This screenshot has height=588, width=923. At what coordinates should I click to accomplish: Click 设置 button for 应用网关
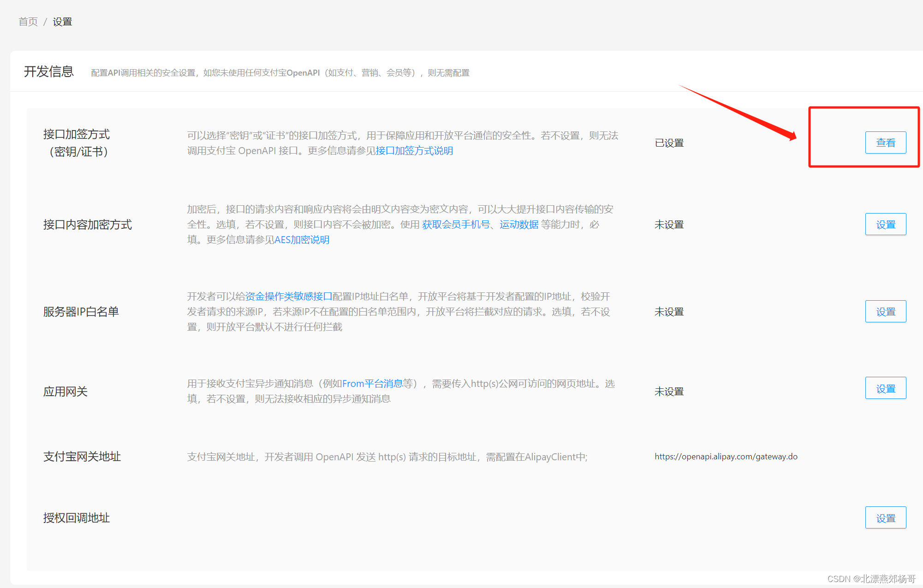(885, 389)
